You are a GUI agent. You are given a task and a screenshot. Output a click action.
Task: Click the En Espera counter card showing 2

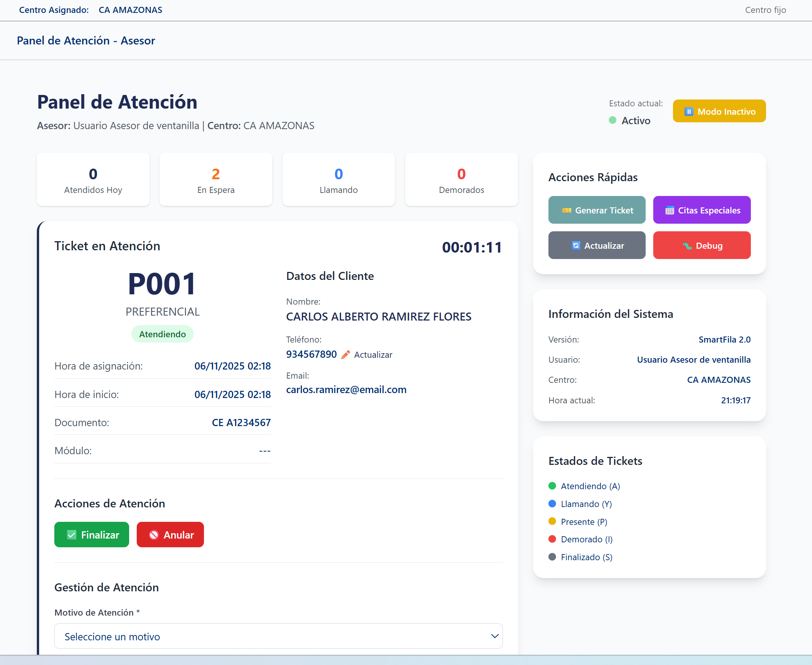pyautogui.click(x=216, y=179)
